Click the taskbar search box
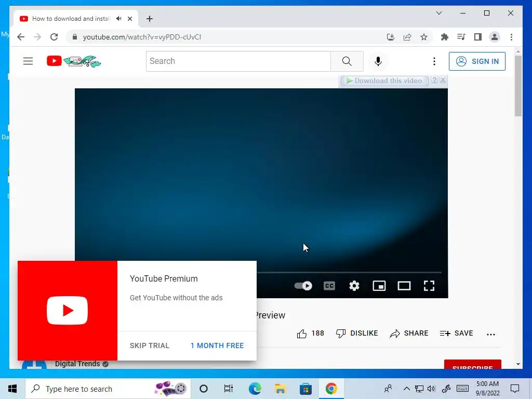 108,389
